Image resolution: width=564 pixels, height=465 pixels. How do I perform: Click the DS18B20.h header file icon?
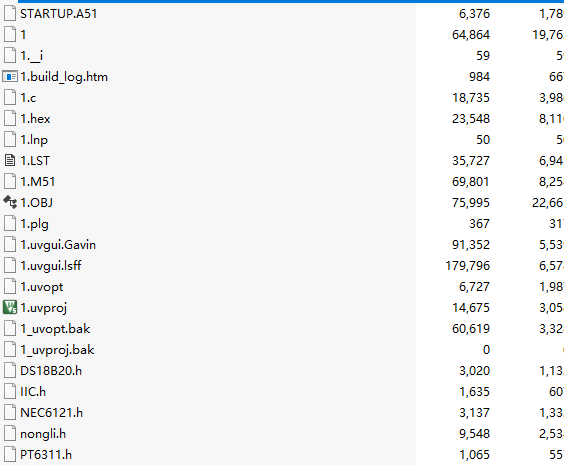tap(10, 370)
